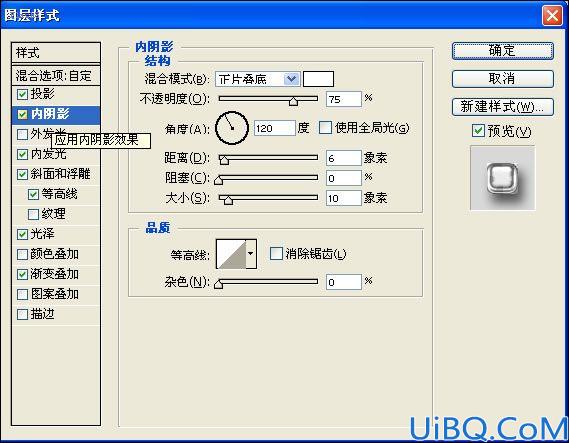
Task: Enable the 纹理 sub-option checkbox
Action: [33, 214]
